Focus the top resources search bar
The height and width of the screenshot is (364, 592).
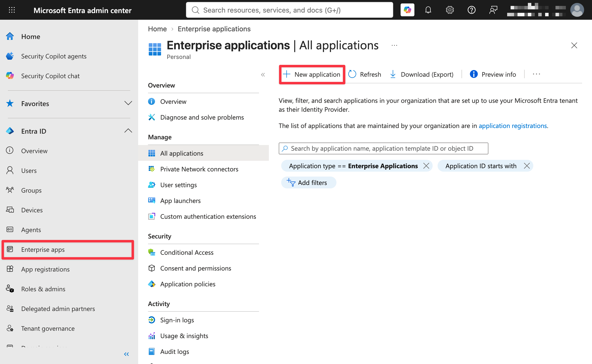pos(289,10)
